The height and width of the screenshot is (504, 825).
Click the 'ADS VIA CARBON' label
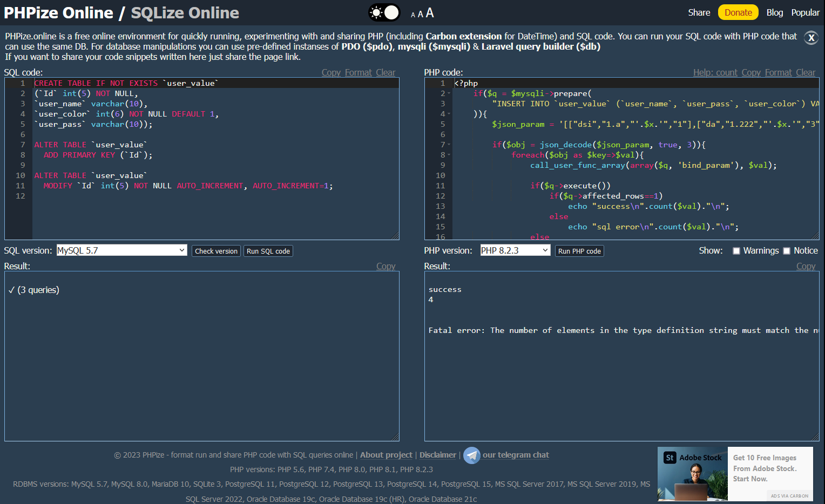pos(789,496)
